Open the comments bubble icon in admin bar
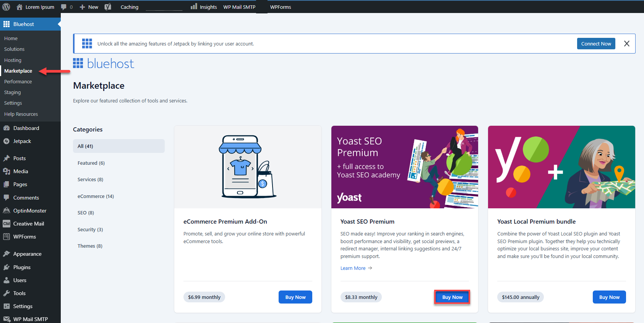This screenshot has width=644, height=323. pos(64,7)
